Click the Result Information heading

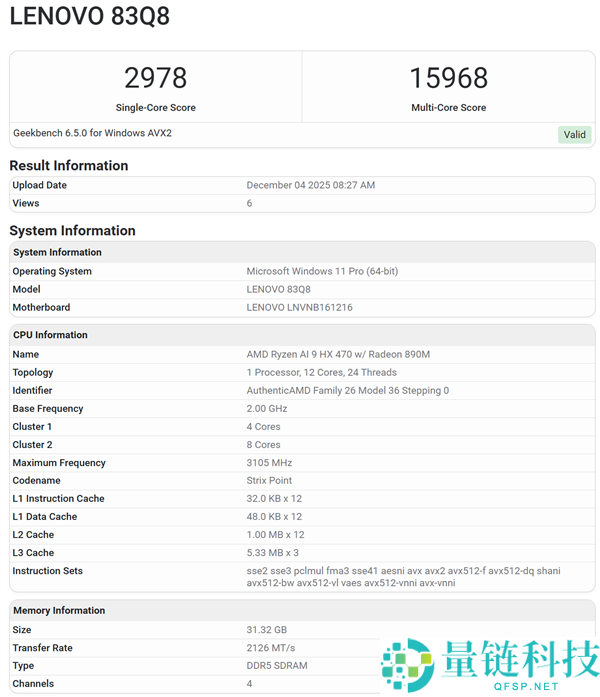coord(69,165)
